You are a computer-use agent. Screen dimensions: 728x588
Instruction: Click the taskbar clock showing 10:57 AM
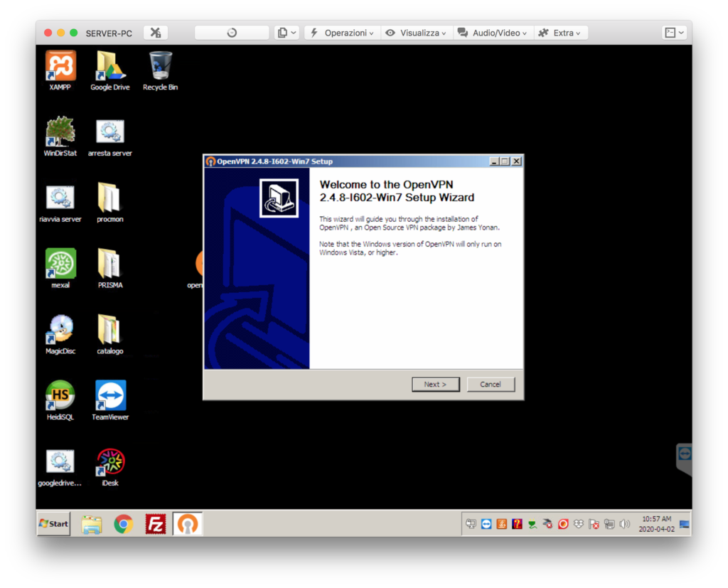pyautogui.click(x=656, y=524)
